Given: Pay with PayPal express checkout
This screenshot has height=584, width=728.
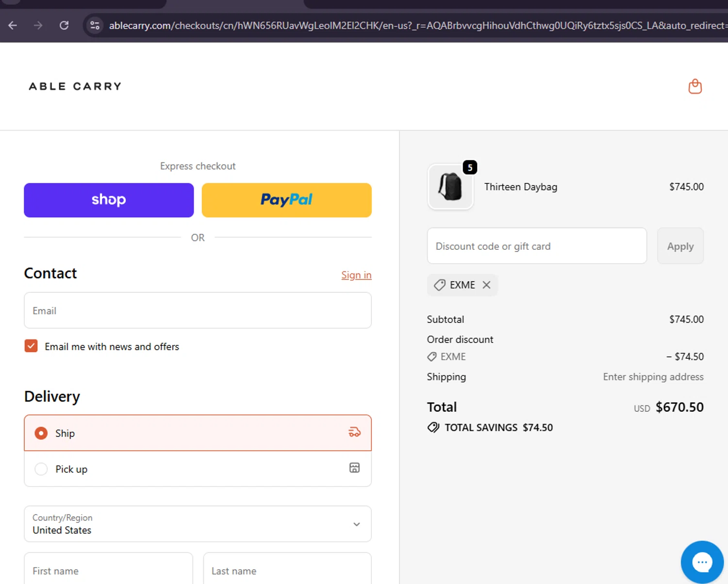Looking at the screenshot, I should click(x=286, y=200).
